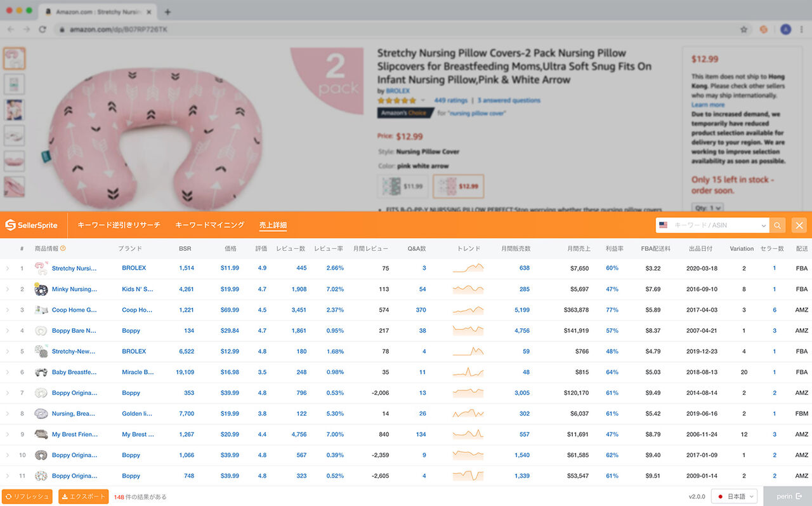Click the search magnifier button in SellerSprite bar
Image resolution: width=812 pixels, height=506 pixels.
coord(777,225)
